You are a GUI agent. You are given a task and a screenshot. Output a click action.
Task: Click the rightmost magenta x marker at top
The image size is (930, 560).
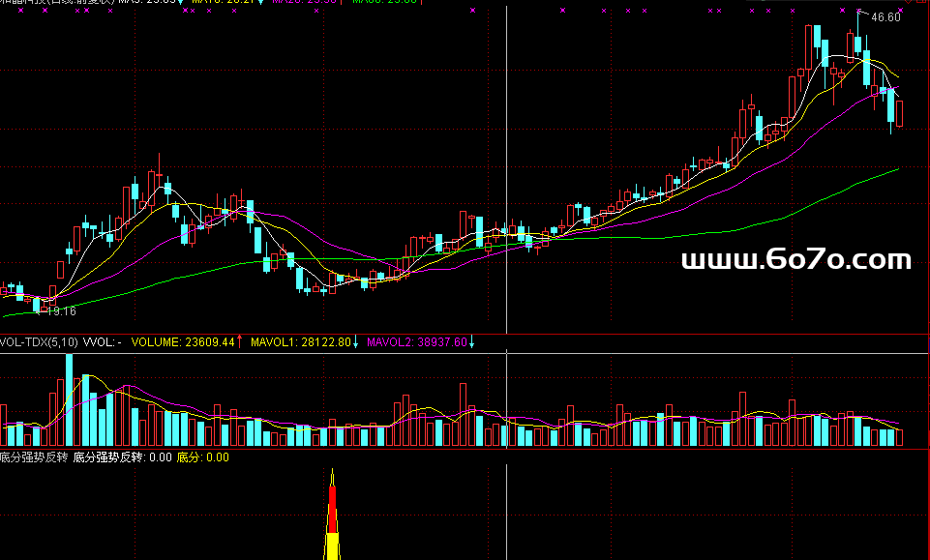(x=896, y=11)
